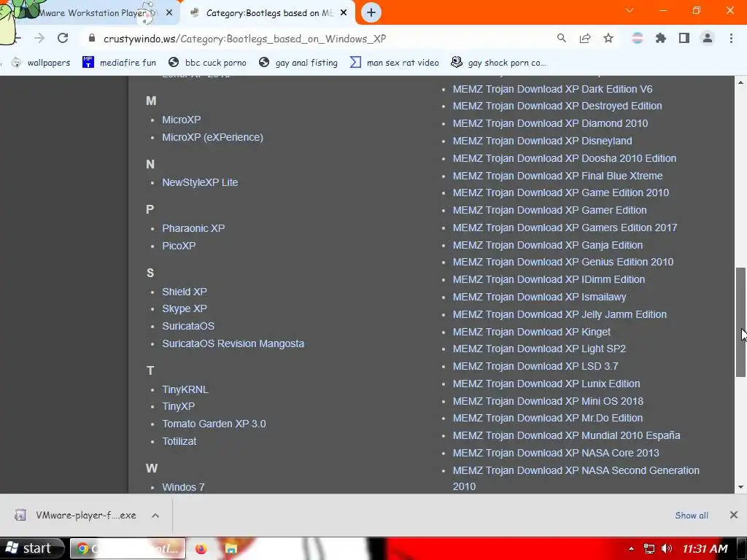Viewport: 747px width, 560px height.
Task: View site info via padlock icon
Action: (x=92, y=39)
